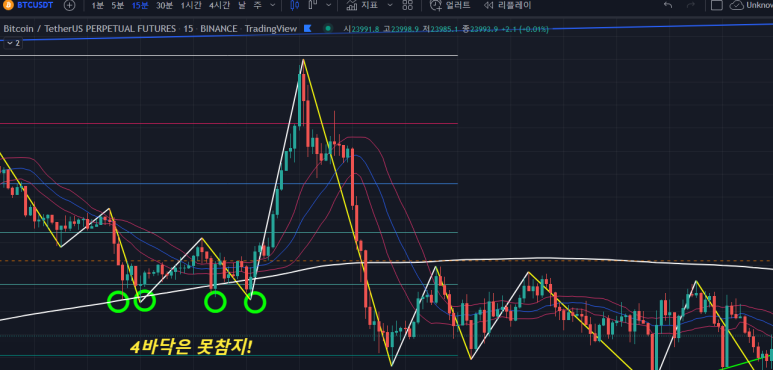This screenshot has height=370, width=773.
Task: Select the 주 (weekly) timeframe
Action: (257, 5)
